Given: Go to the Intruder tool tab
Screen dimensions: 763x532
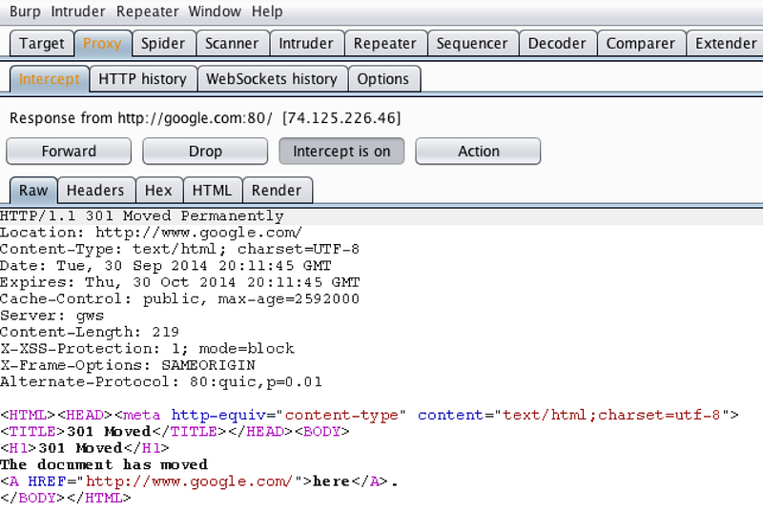Looking at the screenshot, I should tap(306, 43).
